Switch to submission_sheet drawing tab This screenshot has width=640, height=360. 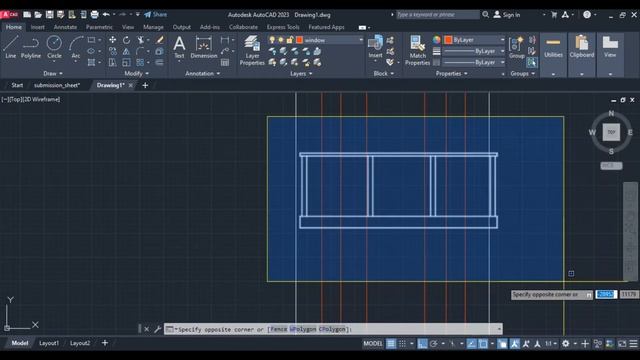[x=57, y=85]
